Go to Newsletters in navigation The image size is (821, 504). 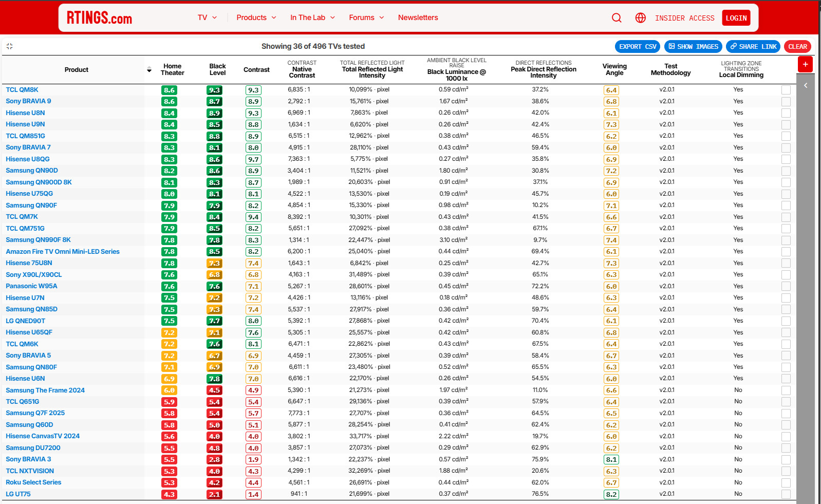click(418, 17)
